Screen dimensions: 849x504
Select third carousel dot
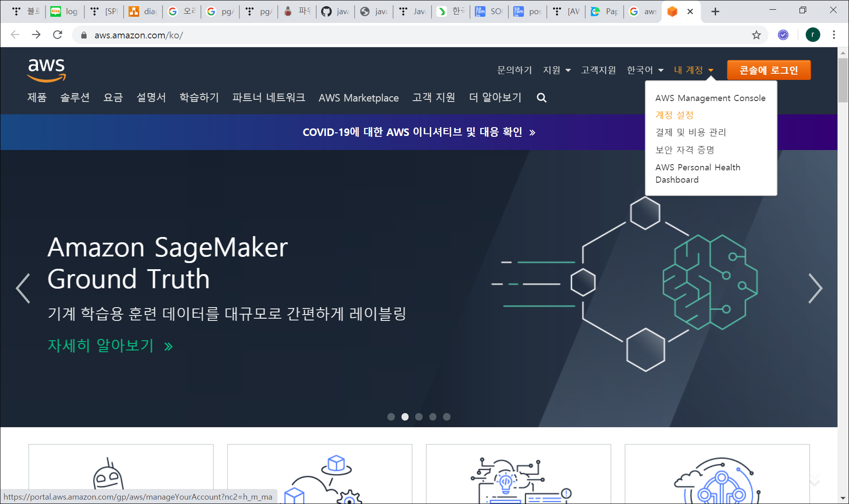[419, 417]
